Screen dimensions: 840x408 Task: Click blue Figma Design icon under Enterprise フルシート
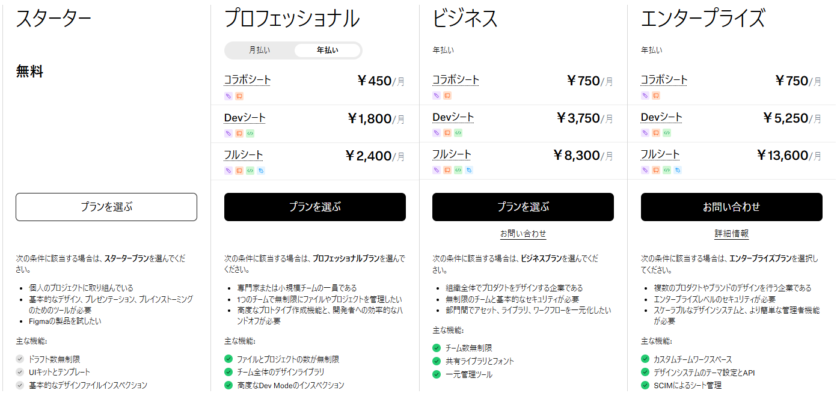coord(676,170)
